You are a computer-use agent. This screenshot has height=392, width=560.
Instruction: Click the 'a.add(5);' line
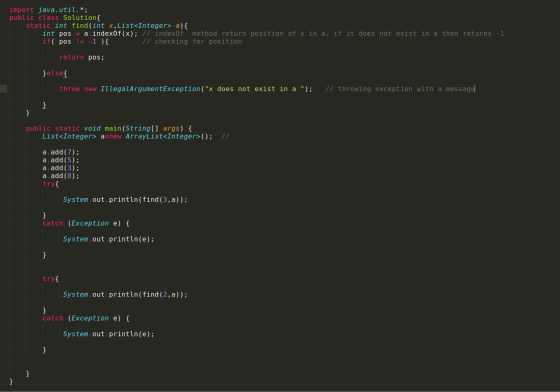pos(61,160)
